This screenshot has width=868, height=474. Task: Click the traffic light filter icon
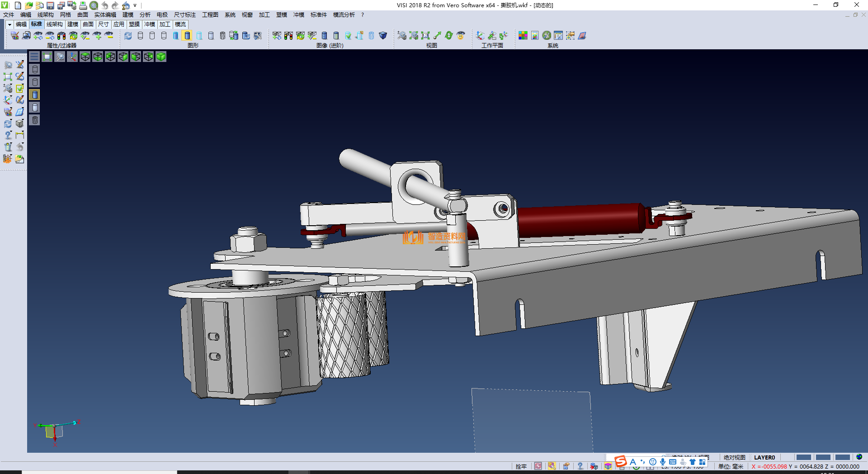(x=61, y=36)
